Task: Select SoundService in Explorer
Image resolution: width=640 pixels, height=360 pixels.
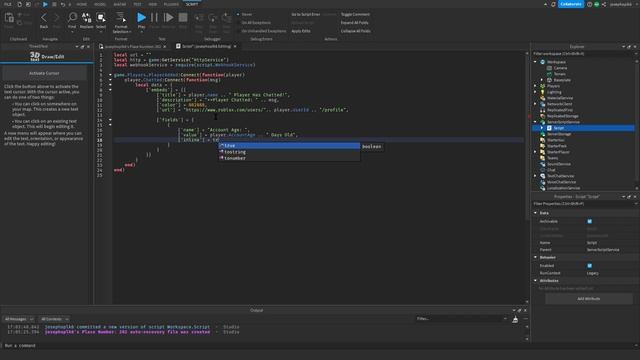Action: coord(559,164)
